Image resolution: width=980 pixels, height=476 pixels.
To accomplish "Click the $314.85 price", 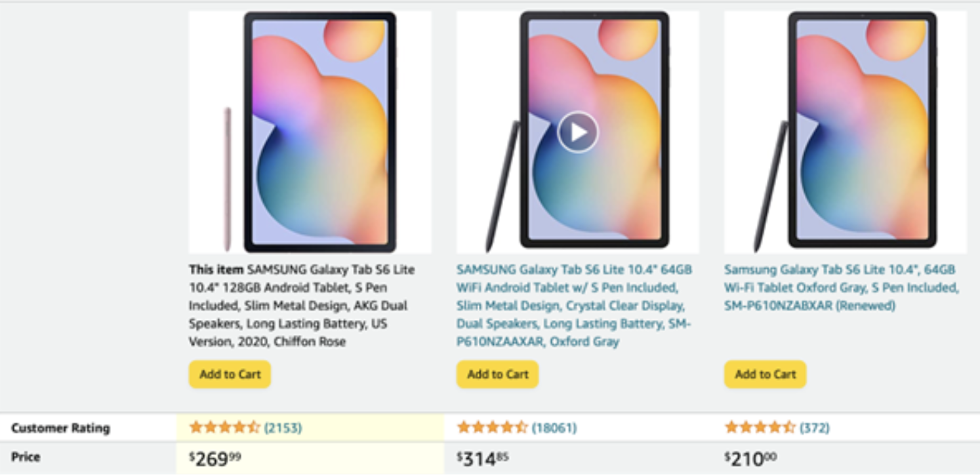I will (x=483, y=459).
